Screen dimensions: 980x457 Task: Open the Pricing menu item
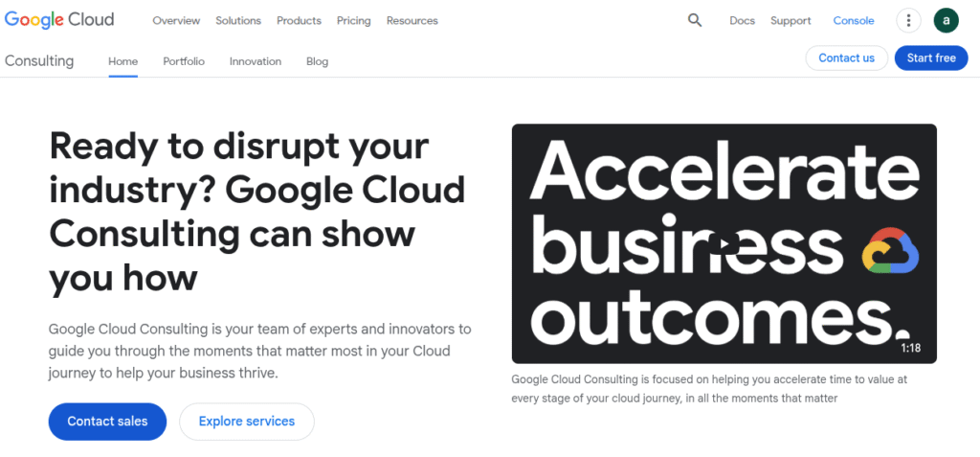pos(353,21)
